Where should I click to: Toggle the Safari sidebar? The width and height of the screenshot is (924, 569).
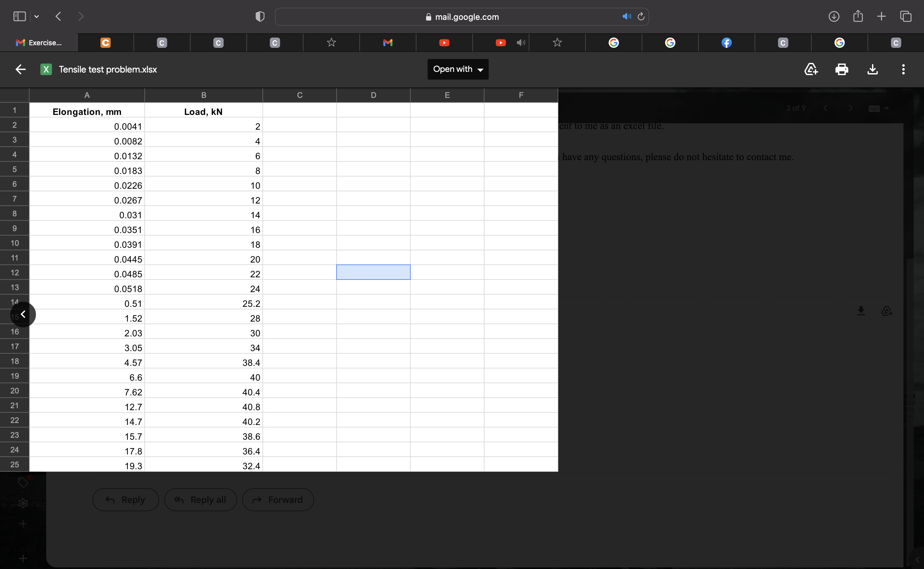point(19,16)
